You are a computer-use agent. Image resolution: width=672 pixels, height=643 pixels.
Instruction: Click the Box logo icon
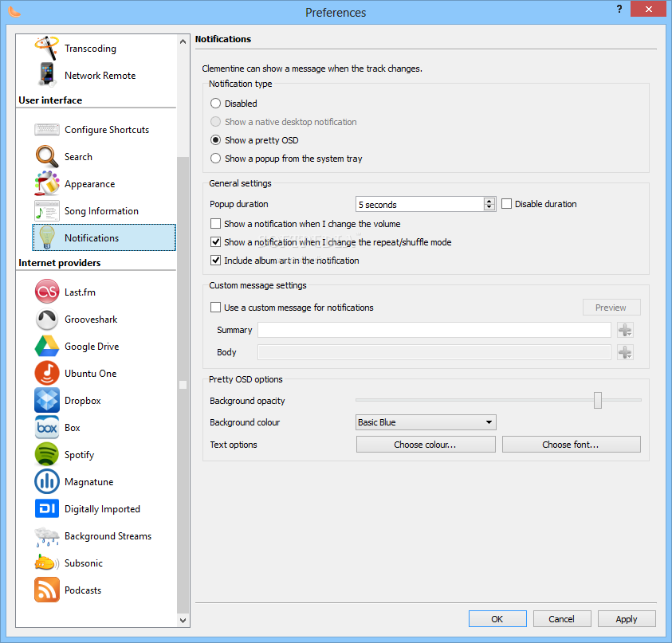click(47, 427)
